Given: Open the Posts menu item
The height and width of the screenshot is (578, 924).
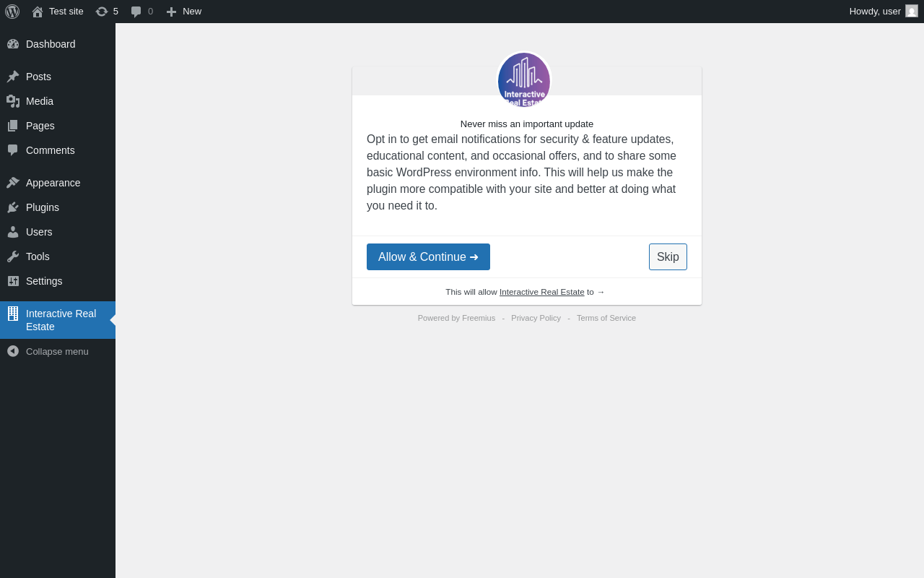Looking at the screenshot, I should (58, 77).
